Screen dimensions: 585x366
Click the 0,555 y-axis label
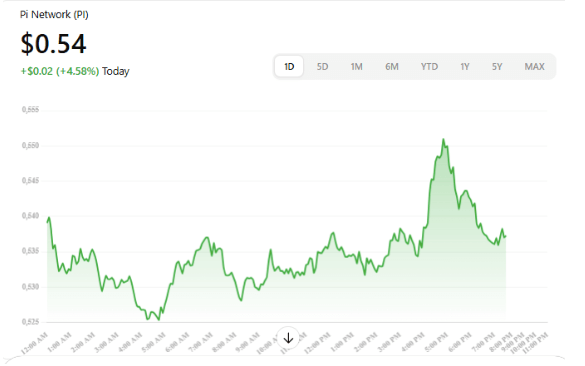30,110
